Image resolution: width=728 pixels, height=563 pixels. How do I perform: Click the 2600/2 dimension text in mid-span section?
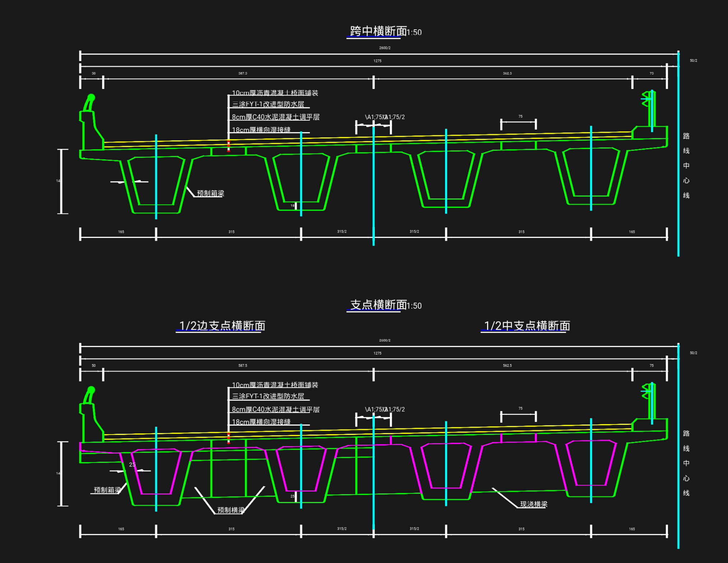click(384, 48)
